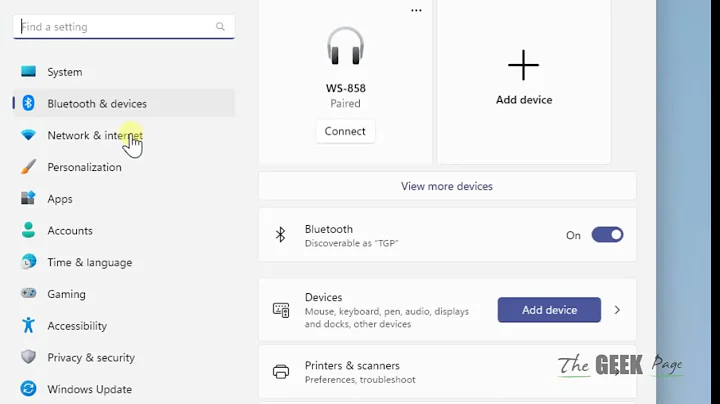Click the Accessibility figure icon
Viewport: 720px width, 404px height.
coord(28,326)
